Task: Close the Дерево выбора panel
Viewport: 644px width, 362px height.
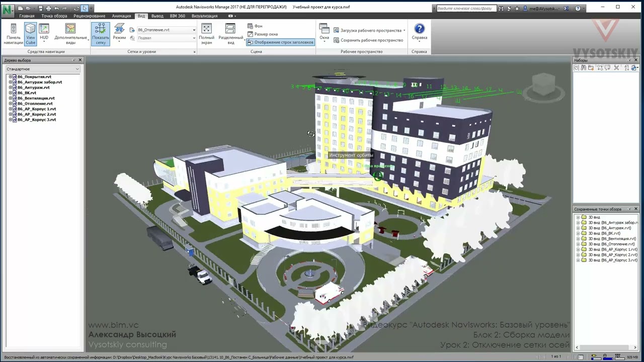Action: pyautogui.click(x=79, y=60)
